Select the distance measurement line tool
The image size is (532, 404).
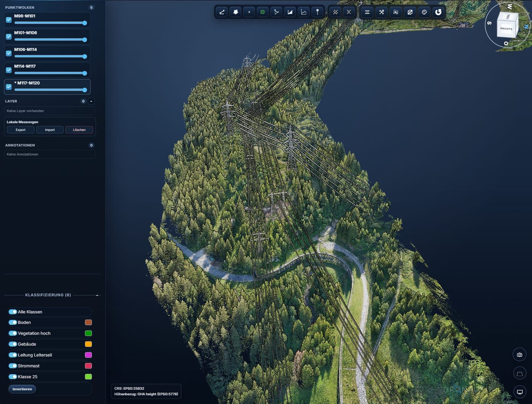pyautogui.click(x=222, y=12)
